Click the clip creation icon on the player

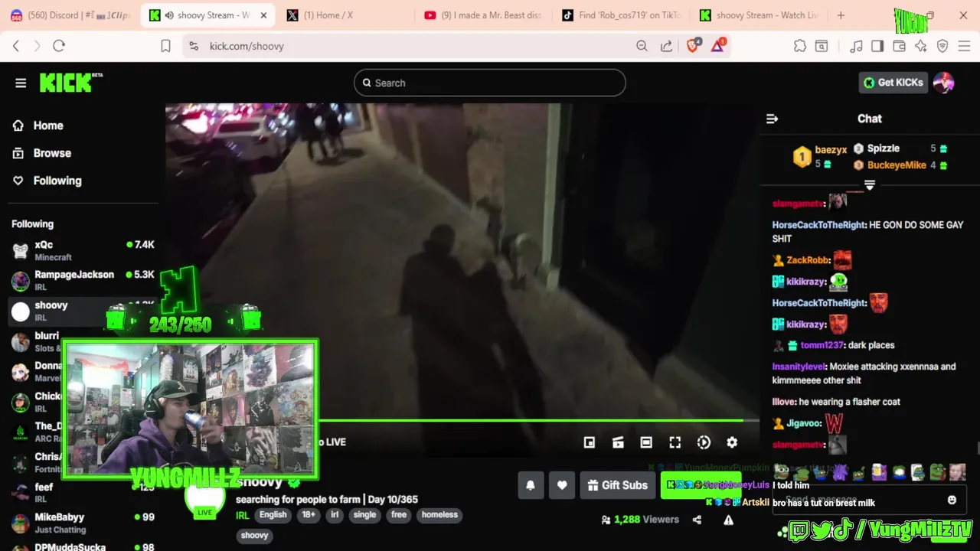click(618, 442)
